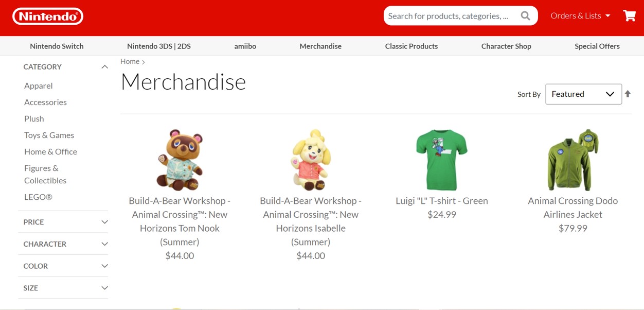This screenshot has width=644, height=310.
Task: Open Animal Crossing Dodo Airlines Jacket title
Action: (x=573, y=208)
